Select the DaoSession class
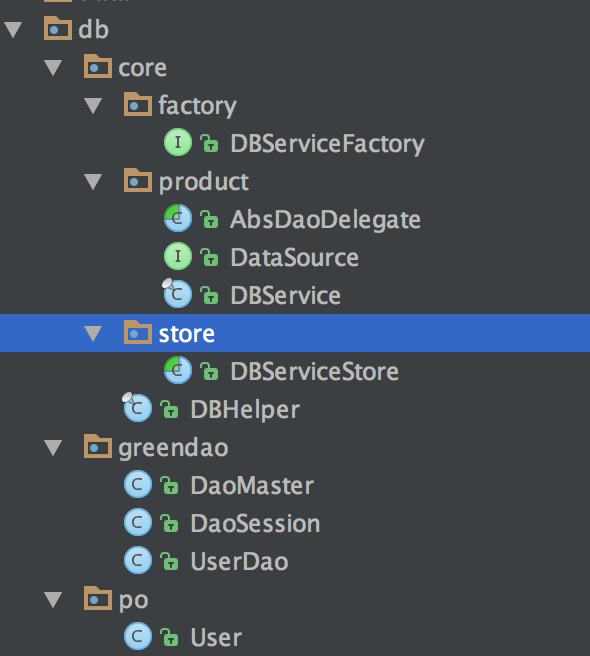 click(x=255, y=523)
